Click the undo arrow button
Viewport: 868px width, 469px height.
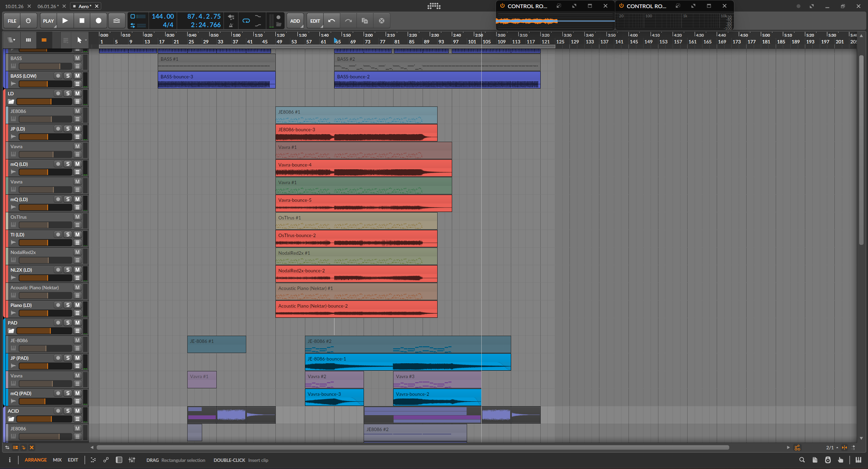(x=331, y=21)
